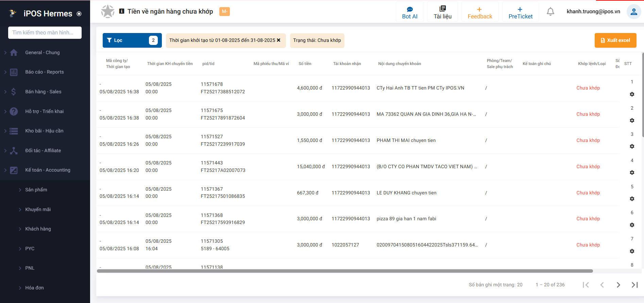The width and height of the screenshot is (644, 303).
Task: Go to first page of results
Action: pos(586,285)
